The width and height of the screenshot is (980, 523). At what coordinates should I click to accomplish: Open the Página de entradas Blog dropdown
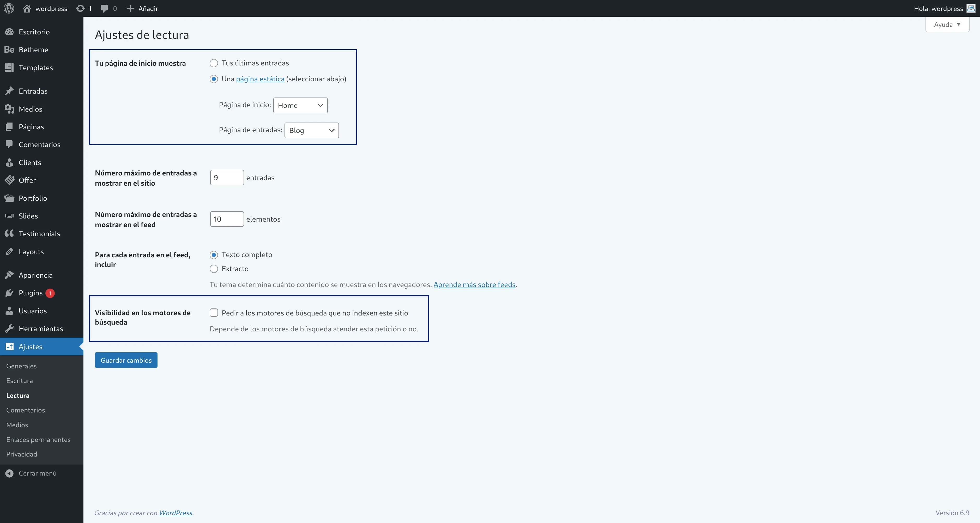pyautogui.click(x=311, y=130)
